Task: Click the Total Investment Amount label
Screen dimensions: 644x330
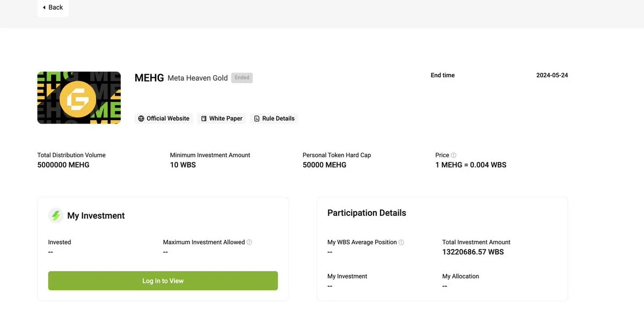Action: (x=476, y=243)
